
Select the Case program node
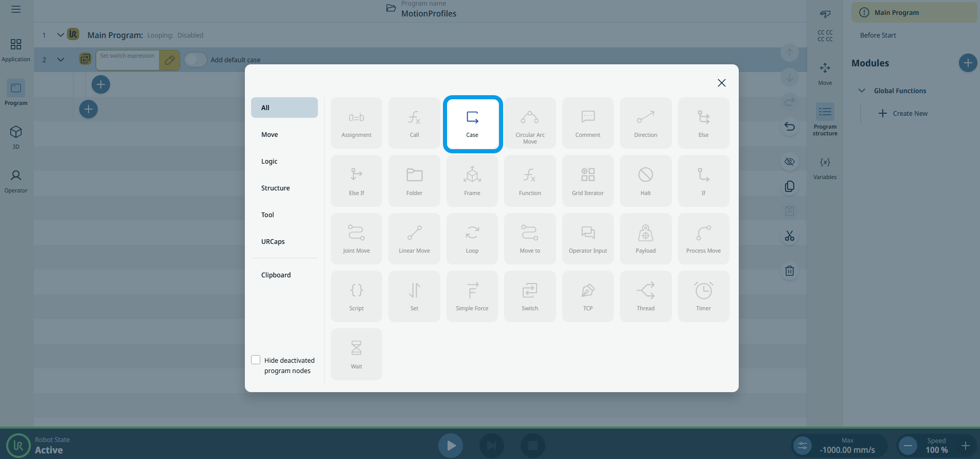coord(472,124)
